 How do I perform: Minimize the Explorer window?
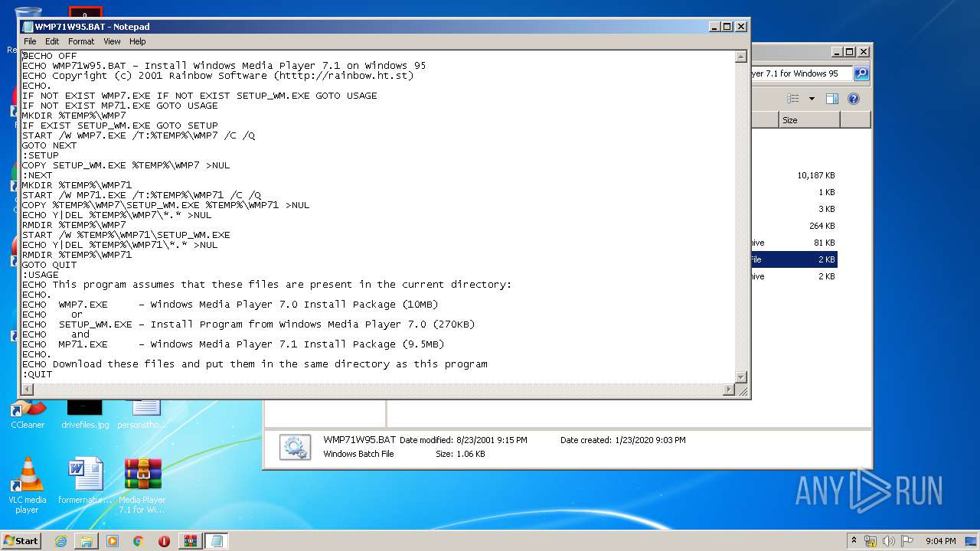[836, 52]
